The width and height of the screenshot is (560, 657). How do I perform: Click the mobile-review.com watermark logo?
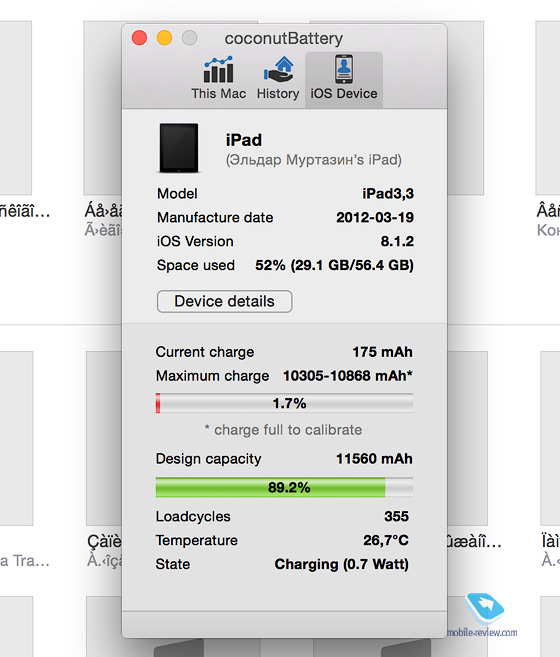[x=483, y=615]
